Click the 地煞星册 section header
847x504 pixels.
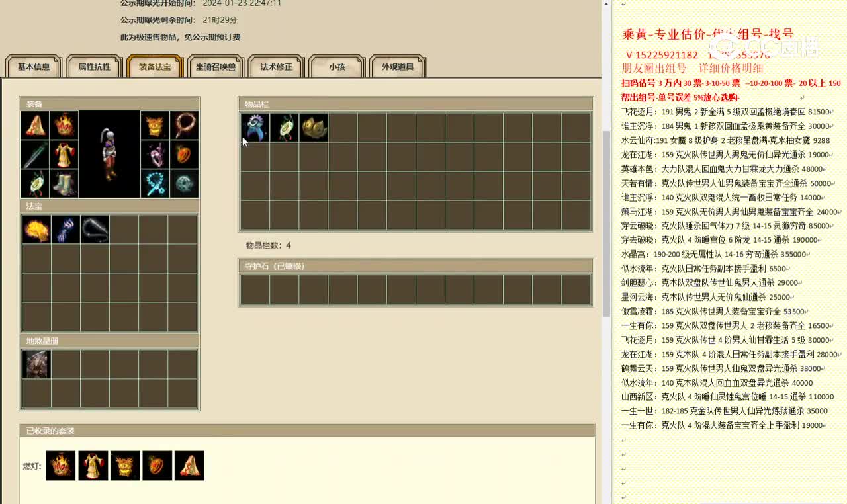pos(109,341)
